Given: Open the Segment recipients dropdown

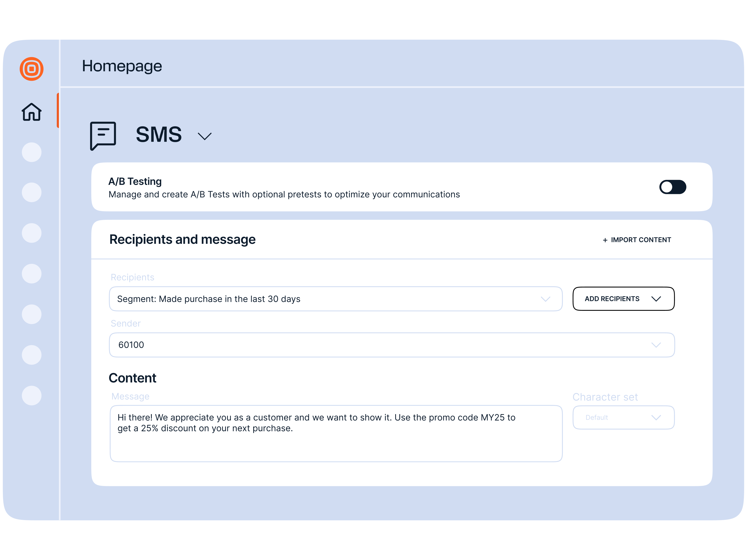Looking at the screenshot, I should tap(335, 299).
